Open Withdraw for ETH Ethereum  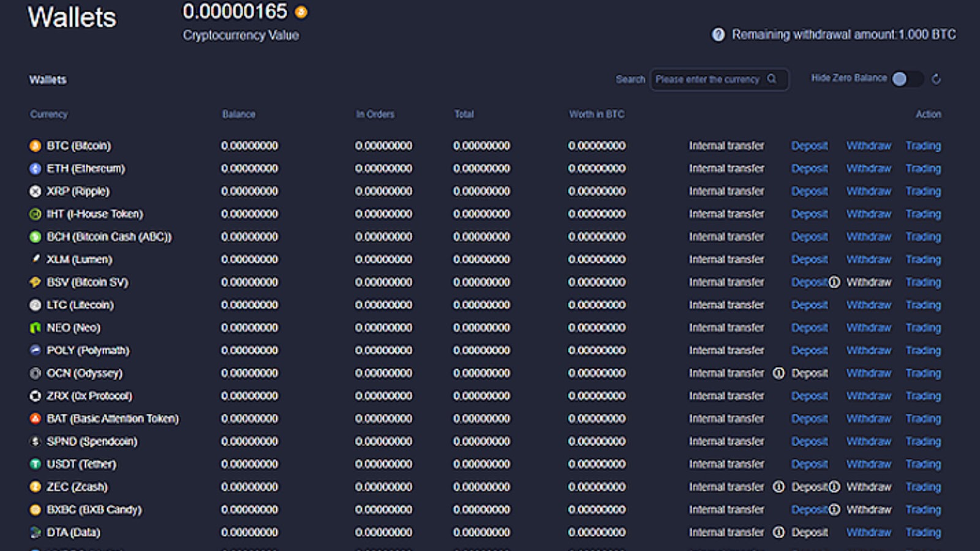click(869, 168)
